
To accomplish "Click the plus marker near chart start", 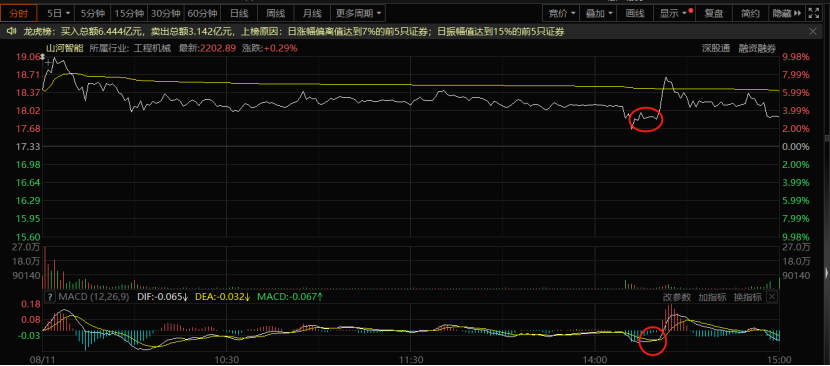I will 49,63.
